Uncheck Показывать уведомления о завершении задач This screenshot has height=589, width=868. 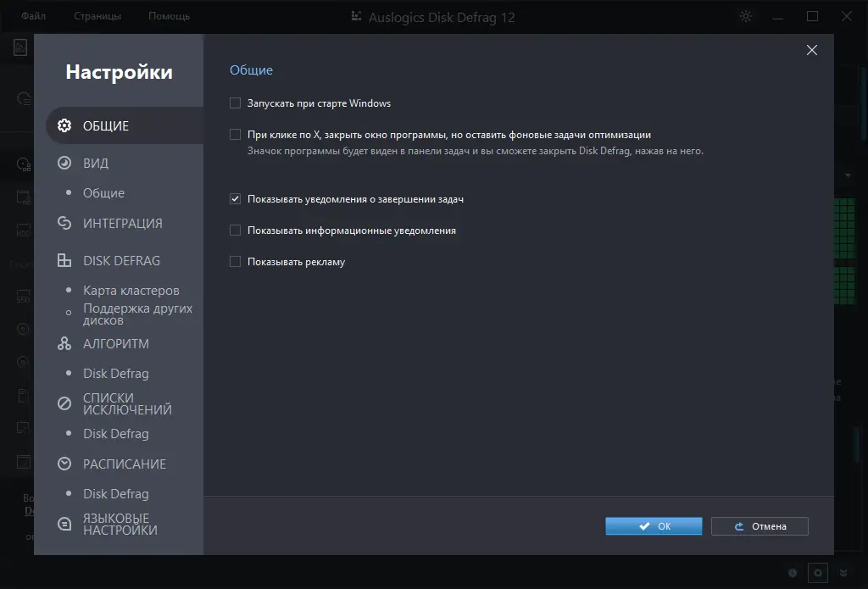click(236, 198)
